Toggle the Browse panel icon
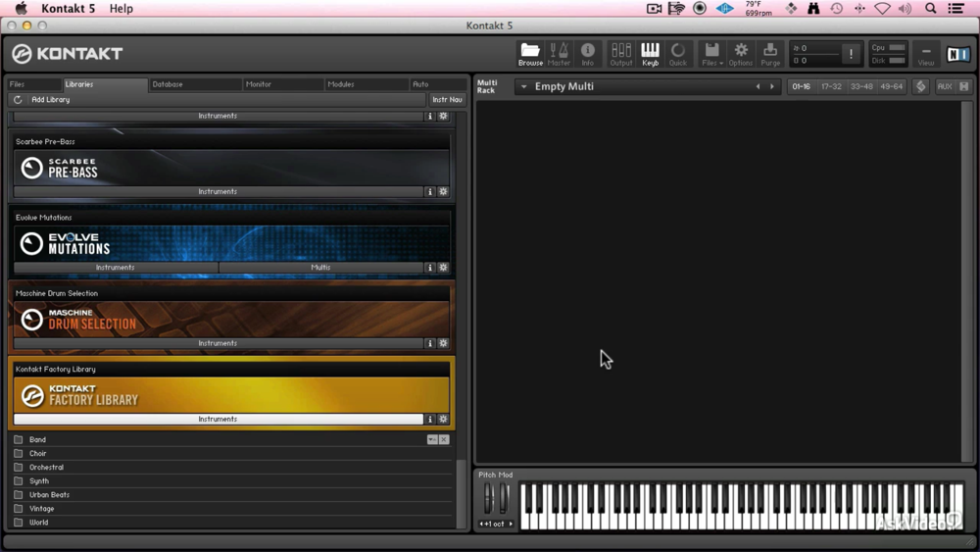This screenshot has height=552, width=980. pyautogui.click(x=530, y=54)
